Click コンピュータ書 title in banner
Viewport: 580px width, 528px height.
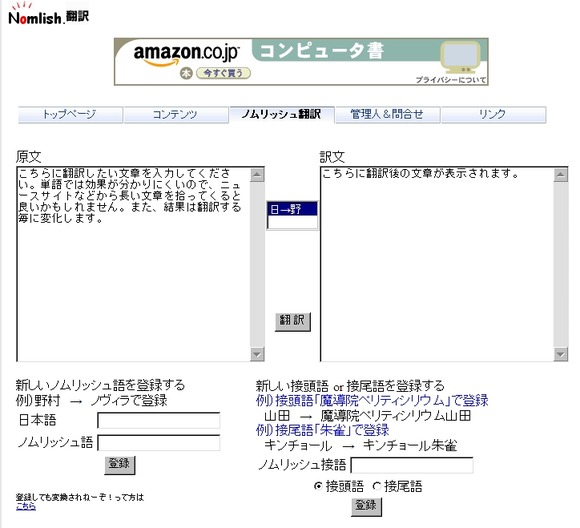tap(321, 51)
